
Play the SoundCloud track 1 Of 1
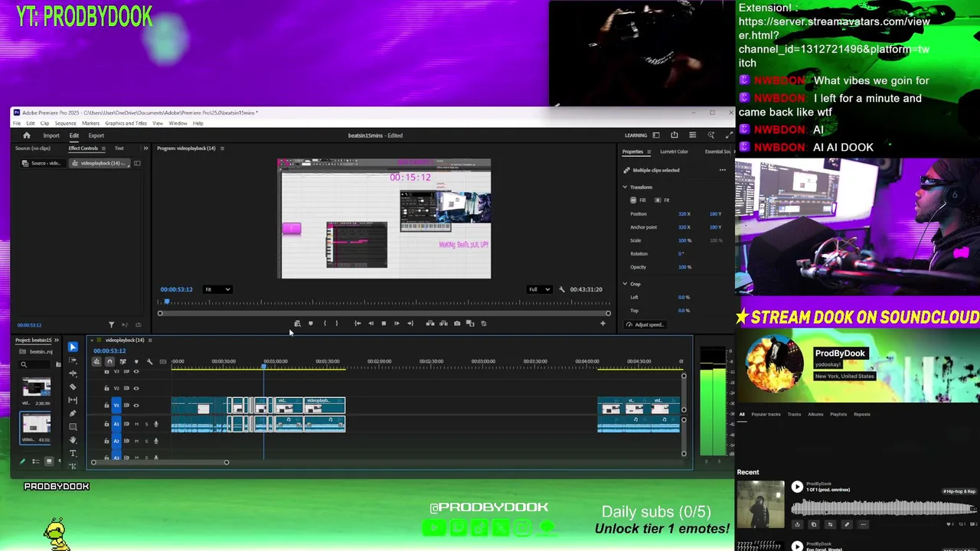coord(797,487)
